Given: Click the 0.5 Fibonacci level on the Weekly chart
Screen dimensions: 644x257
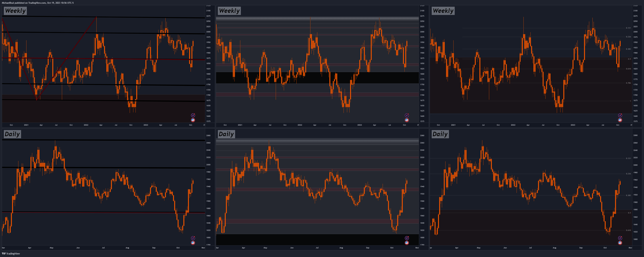Looking at the screenshot, I should [629, 59].
